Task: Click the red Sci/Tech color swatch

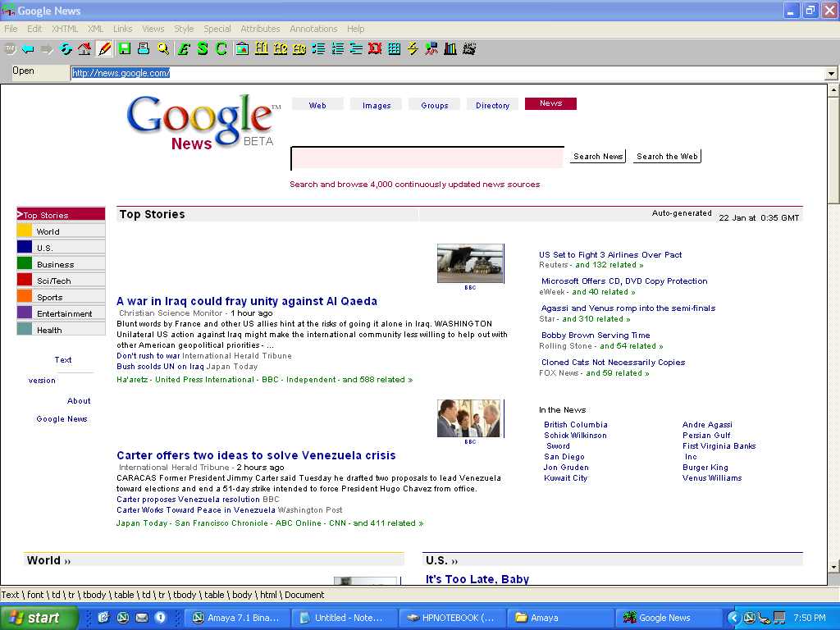Action: click(25, 281)
